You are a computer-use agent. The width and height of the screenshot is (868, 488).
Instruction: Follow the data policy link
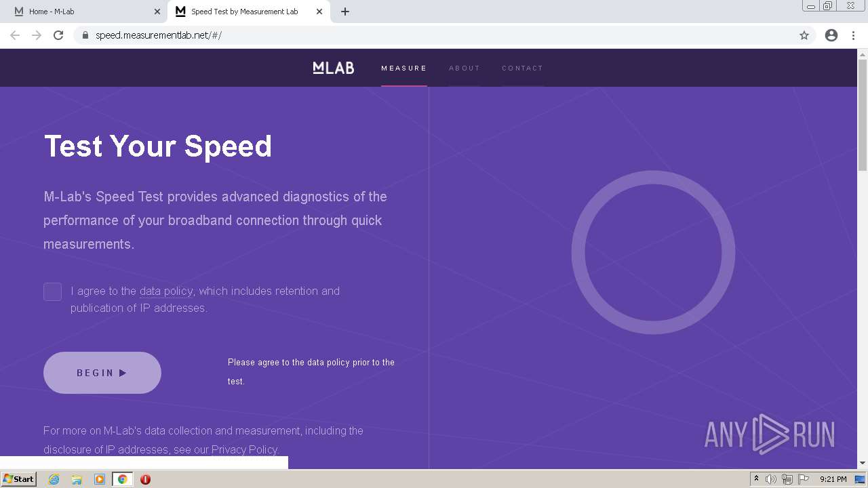click(x=166, y=291)
